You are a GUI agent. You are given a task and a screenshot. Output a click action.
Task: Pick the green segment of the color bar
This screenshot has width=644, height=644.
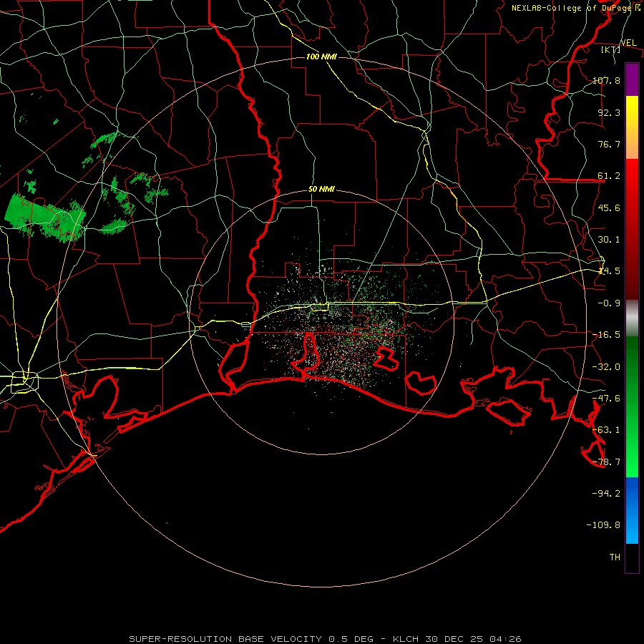tap(632, 406)
